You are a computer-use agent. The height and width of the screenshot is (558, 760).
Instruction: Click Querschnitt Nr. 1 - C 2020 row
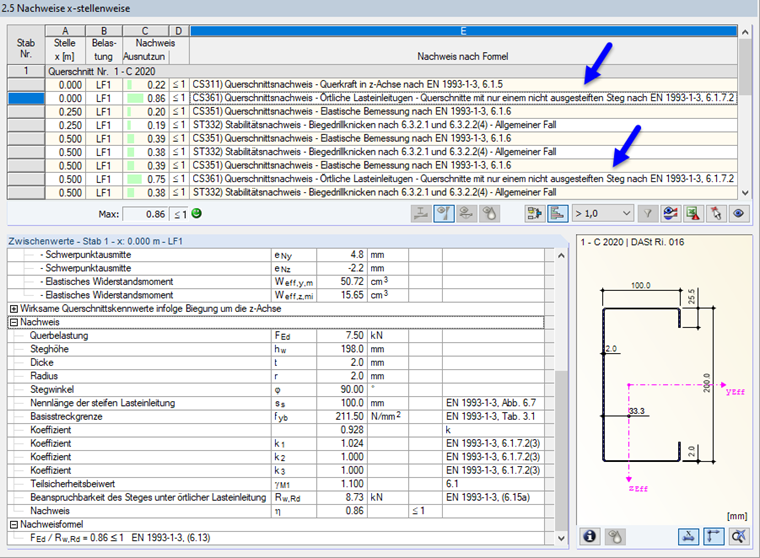click(x=392, y=71)
